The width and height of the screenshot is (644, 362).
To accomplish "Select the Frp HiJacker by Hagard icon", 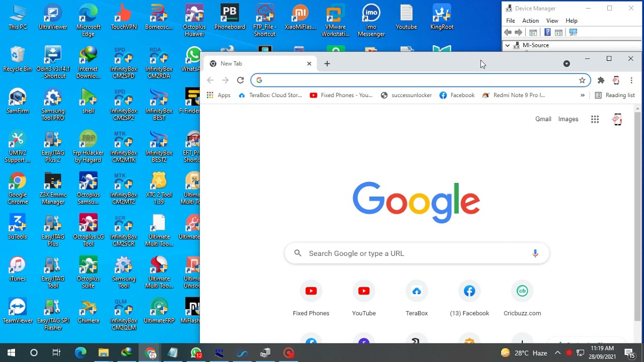I will 88,147.
